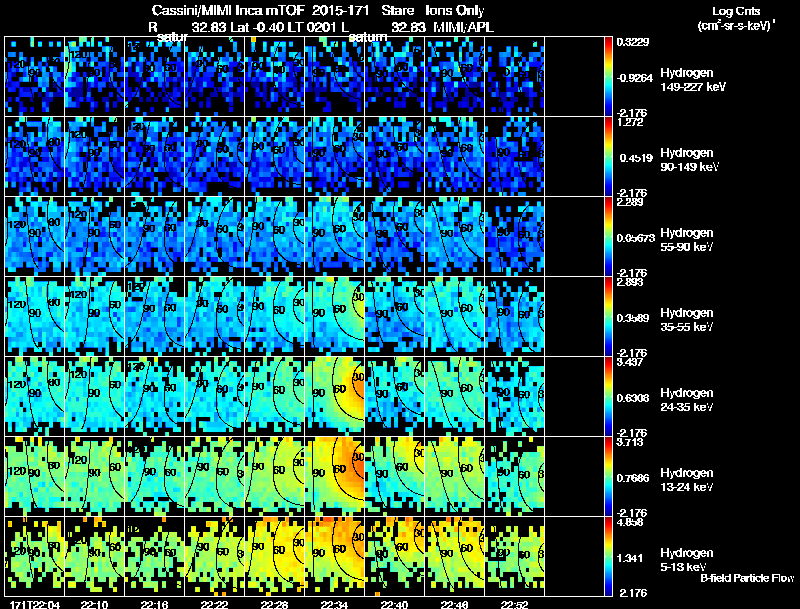Viewport: 800px width, 609px height.
Task: Click the color scale bar for 24-35 keV
Action: (x=608, y=396)
